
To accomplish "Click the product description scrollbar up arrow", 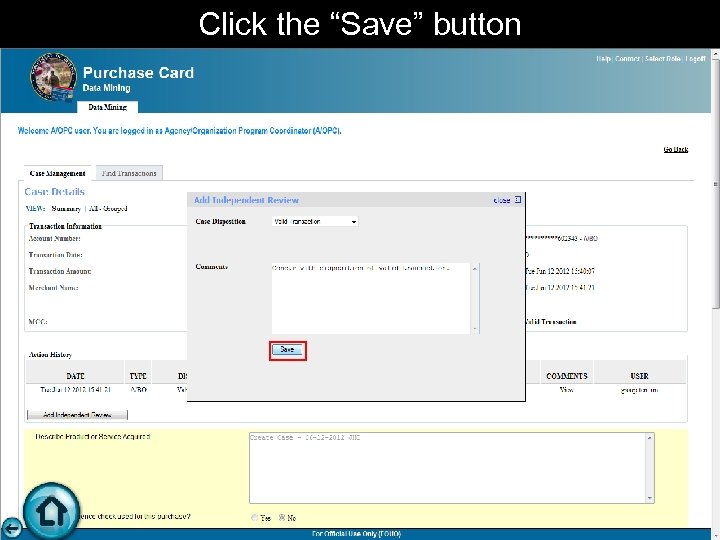I will (x=650, y=438).
